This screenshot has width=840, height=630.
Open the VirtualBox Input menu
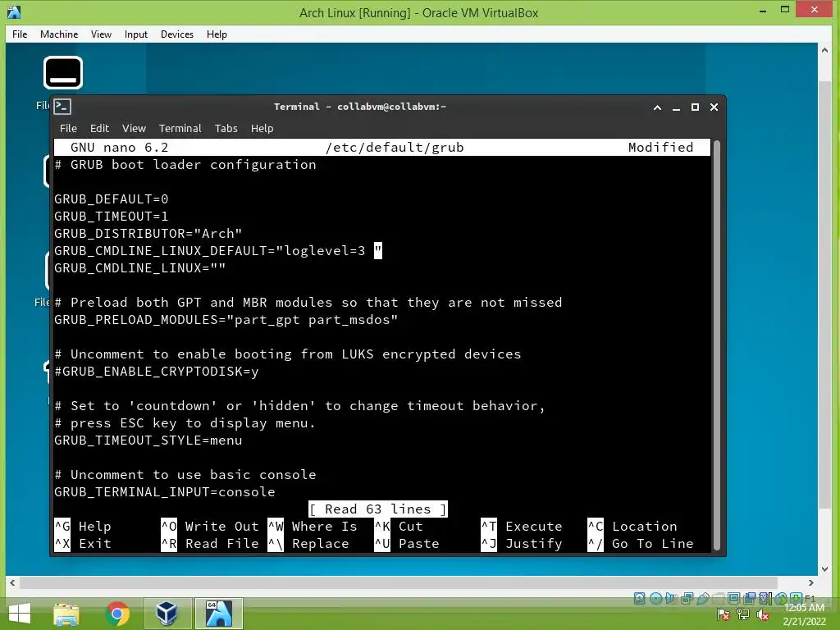136,34
